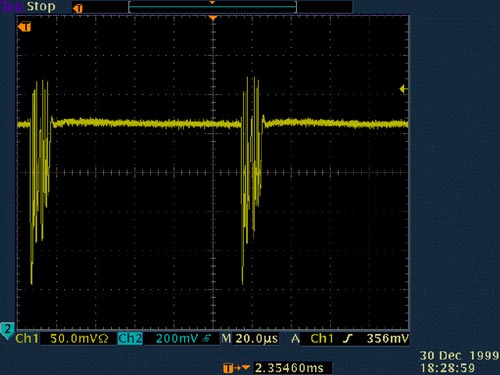500x375 pixels.
Task: Select the highlighted Ch2 label
Action: (130, 339)
